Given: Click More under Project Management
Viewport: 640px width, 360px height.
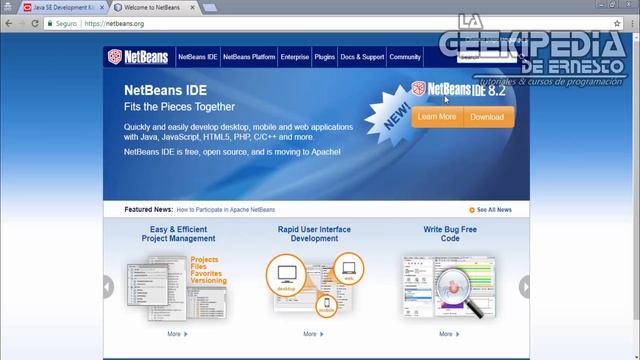Looking at the screenshot, I should pyautogui.click(x=177, y=334).
